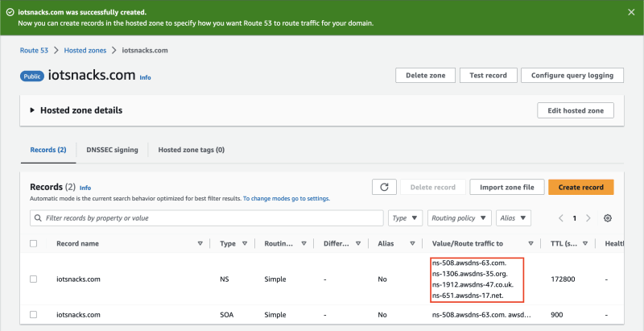Viewport: 644px width, 331px height.
Task: Click the SOA row record name iotsnacks.com
Action: (78, 315)
